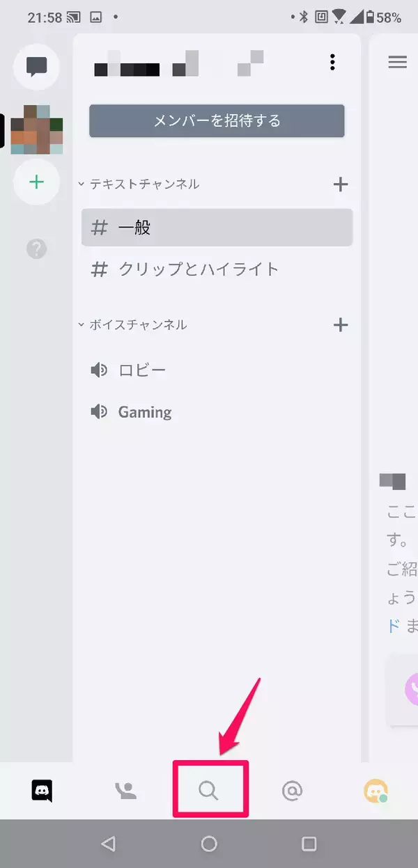The height and width of the screenshot is (868, 418).
Task: Open hamburger menu in chat panel
Action: (397, 62)
